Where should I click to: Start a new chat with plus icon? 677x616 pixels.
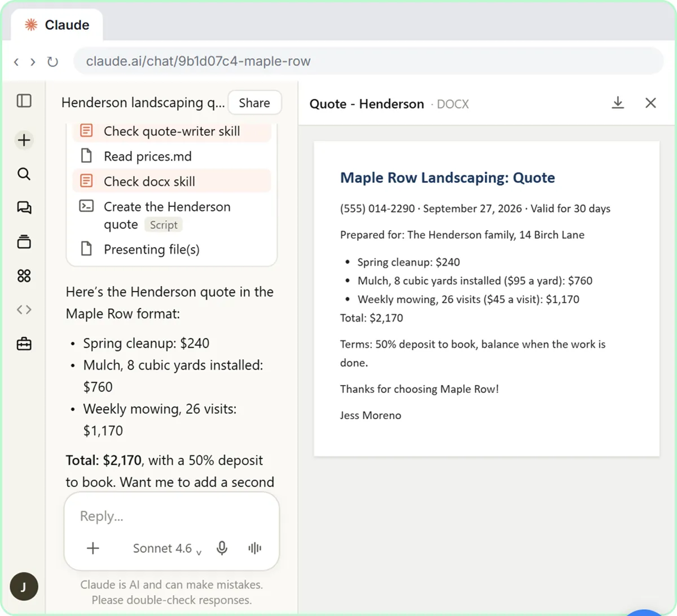[x=24, y=140]
